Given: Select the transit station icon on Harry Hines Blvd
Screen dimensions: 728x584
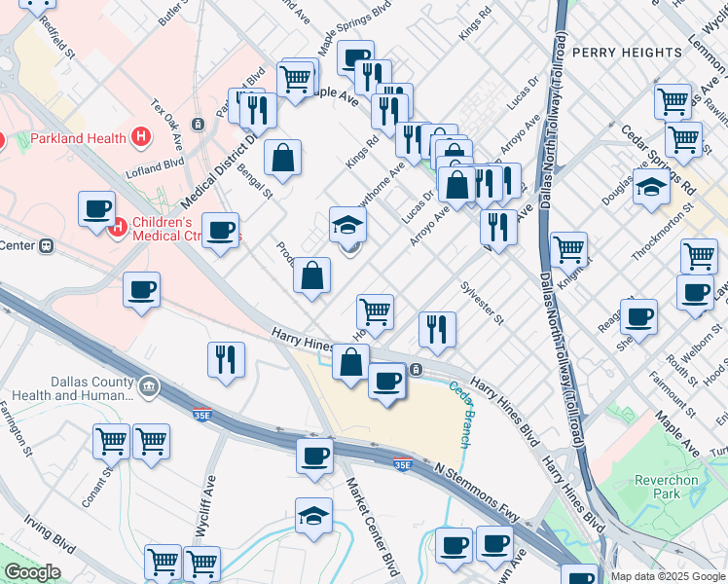Looking at the screenshot, I should 416,369.
